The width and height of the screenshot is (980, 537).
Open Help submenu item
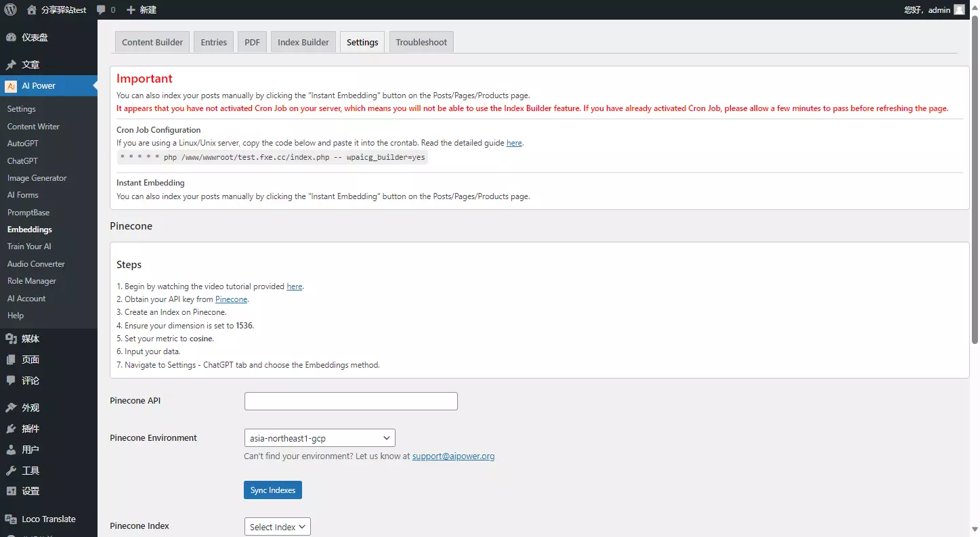click(x=16, y=316)
